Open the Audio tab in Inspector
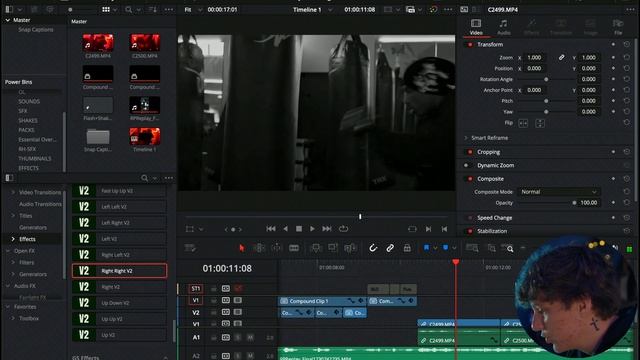The height and width of the screenshot is (360, 640). point(504,27)
